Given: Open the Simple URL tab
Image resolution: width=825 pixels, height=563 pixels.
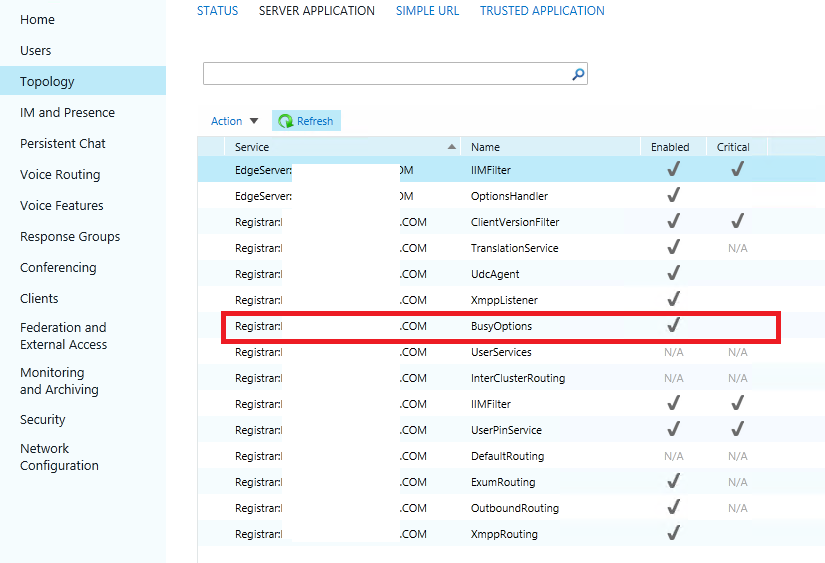Looking at the screenshot, I should pos(427,11).
